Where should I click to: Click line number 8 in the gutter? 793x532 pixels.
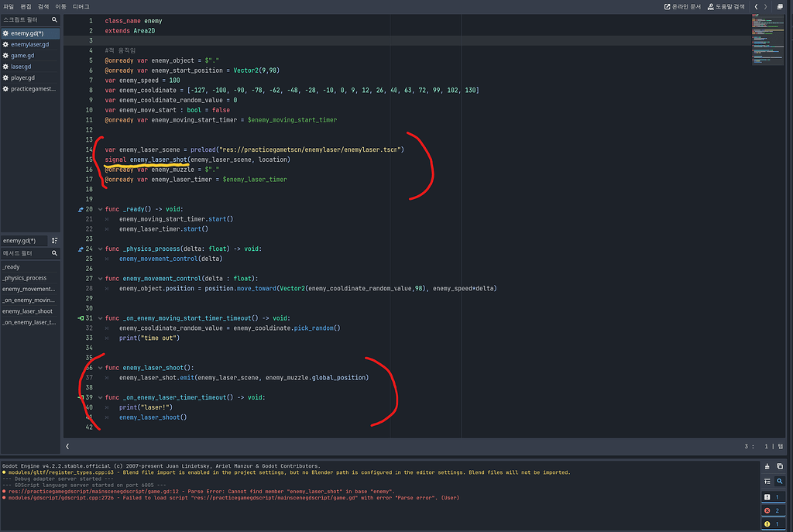[91, 91]
